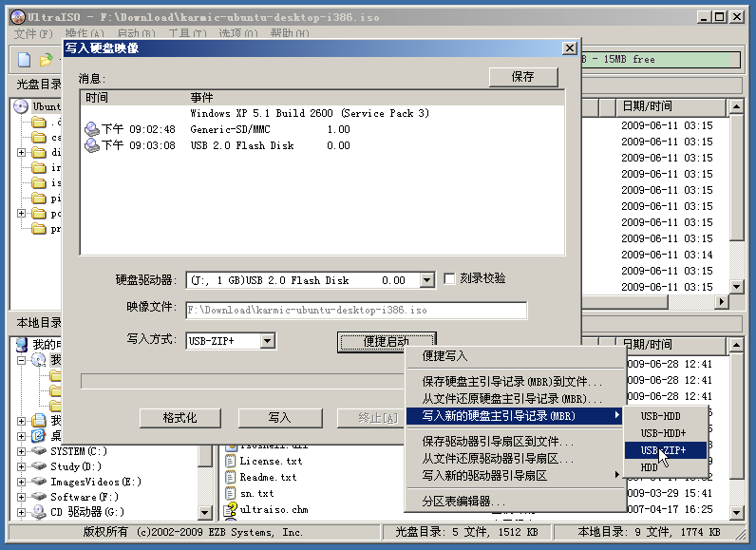Select the Generic-SD/MMC drive icon in message log
Image resolution: width=756 pixels, height=550 pixels.
[x=91, y=129]
